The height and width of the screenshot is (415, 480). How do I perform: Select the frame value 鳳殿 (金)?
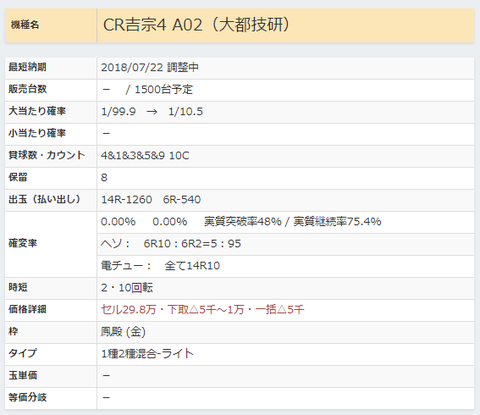point(123,332)
